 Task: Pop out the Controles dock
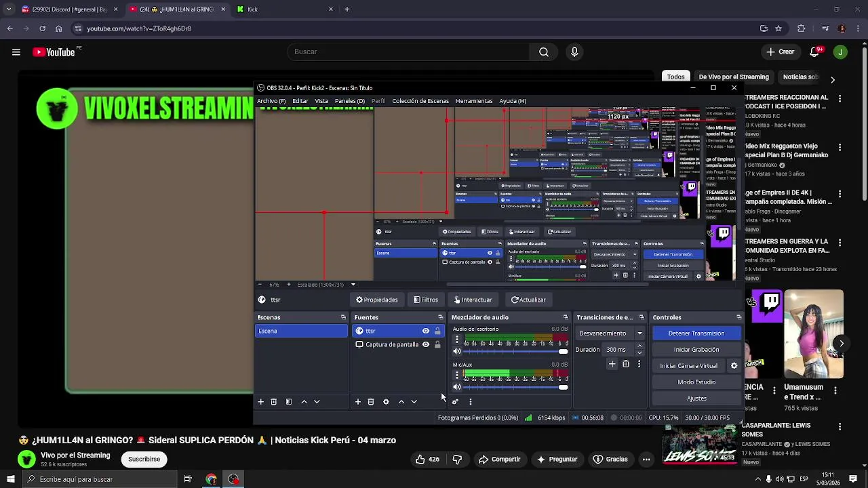click(x=738, y=317)
